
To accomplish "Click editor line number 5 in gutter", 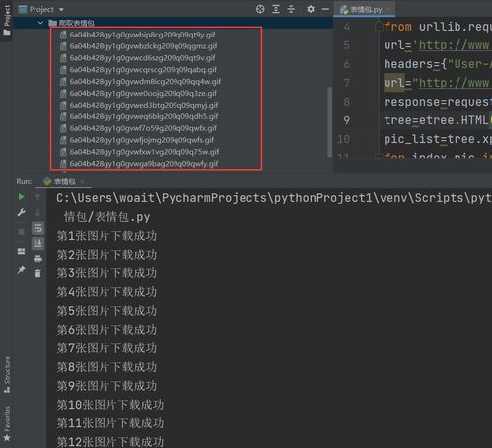I will coord(346,45).
